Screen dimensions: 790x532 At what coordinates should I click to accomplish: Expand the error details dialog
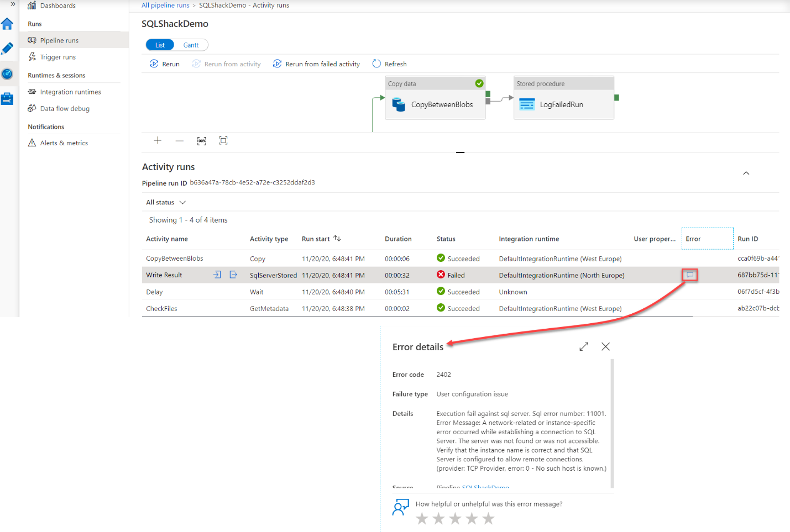[584, 346]
